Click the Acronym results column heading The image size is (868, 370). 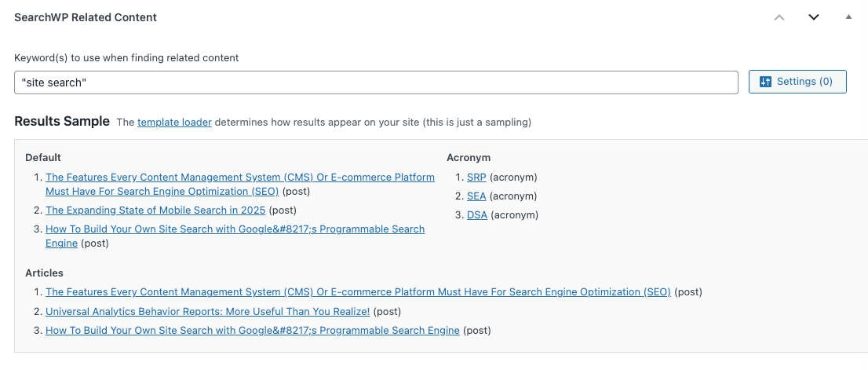tap(469, 158)
